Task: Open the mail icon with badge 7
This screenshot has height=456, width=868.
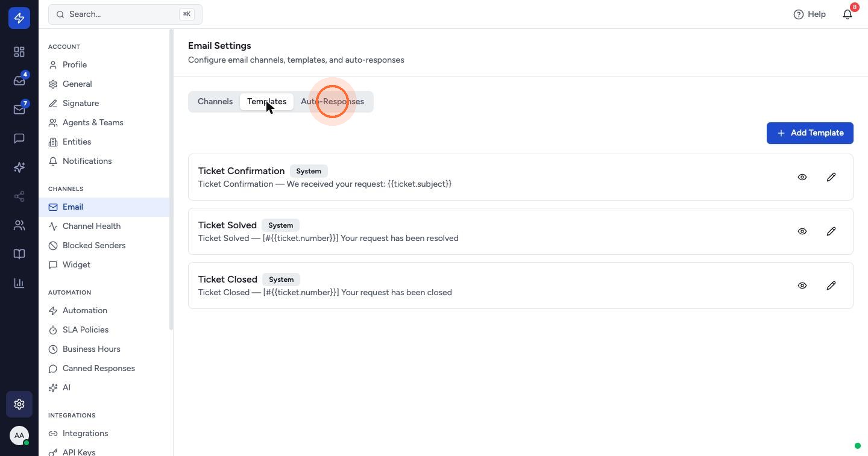Action: [x=19, y=110]
